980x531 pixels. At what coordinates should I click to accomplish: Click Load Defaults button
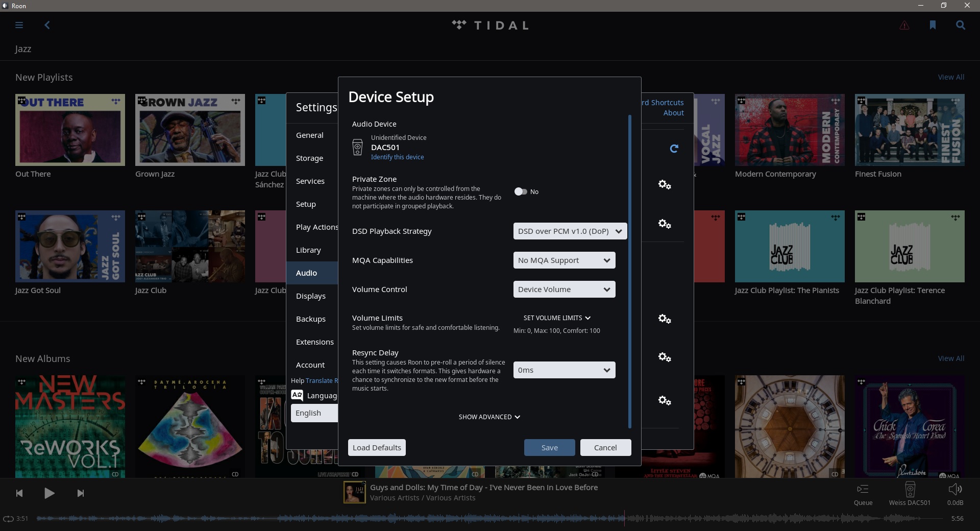(x=377, y=448)
